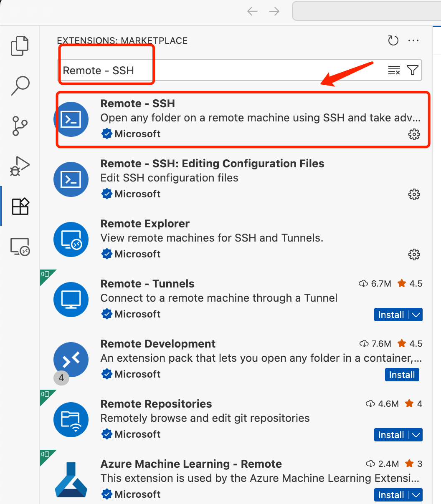Image resolution: width=441 pixels, height=504 pixels.
Task: Open manage gear for Editing Configuration Files
Action: (414, 194)
